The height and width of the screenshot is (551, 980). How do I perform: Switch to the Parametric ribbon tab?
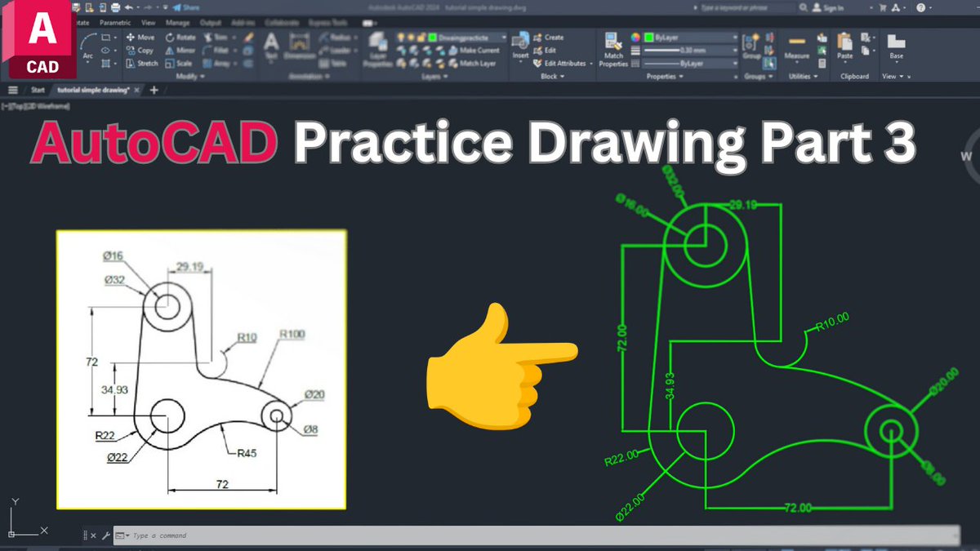pyautogui.click(x=115, y=23)
